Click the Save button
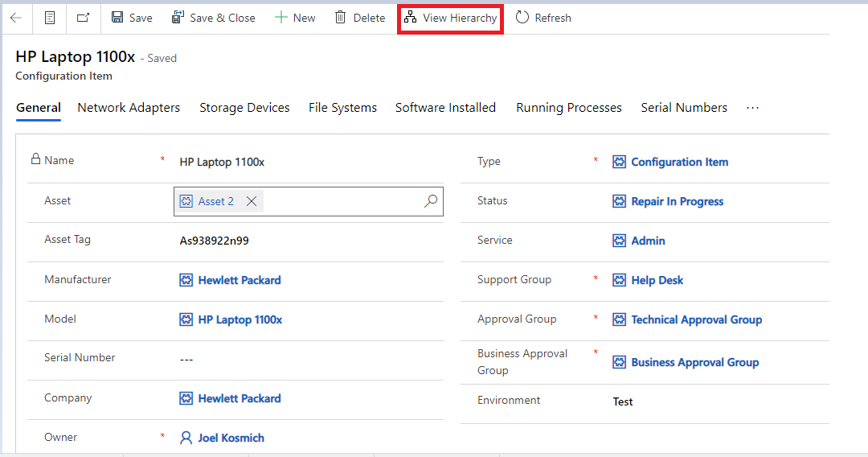 pyautogui.click(x=132, y=18)
